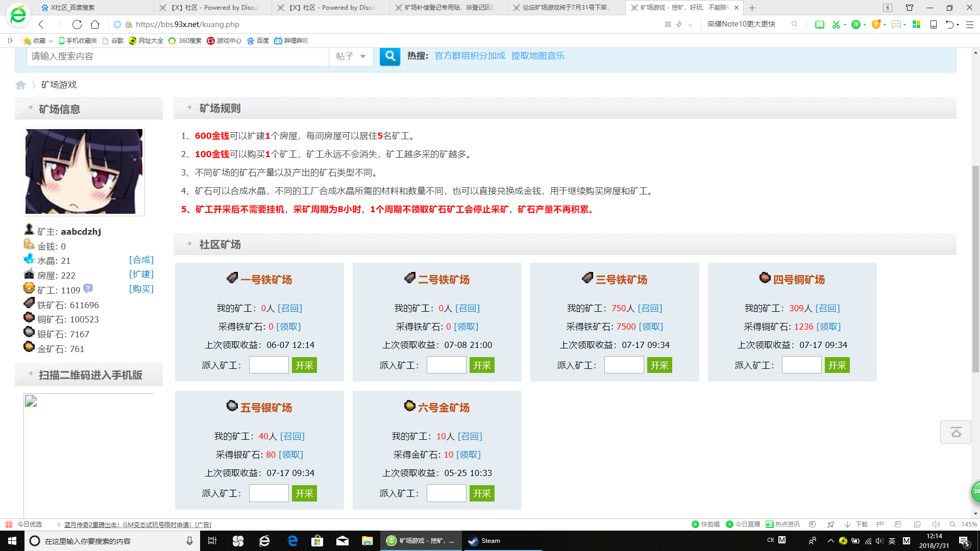Viewport: 980px width, 551px height.
Task: Click the 145% zoom level control
Action: (968, 524)
